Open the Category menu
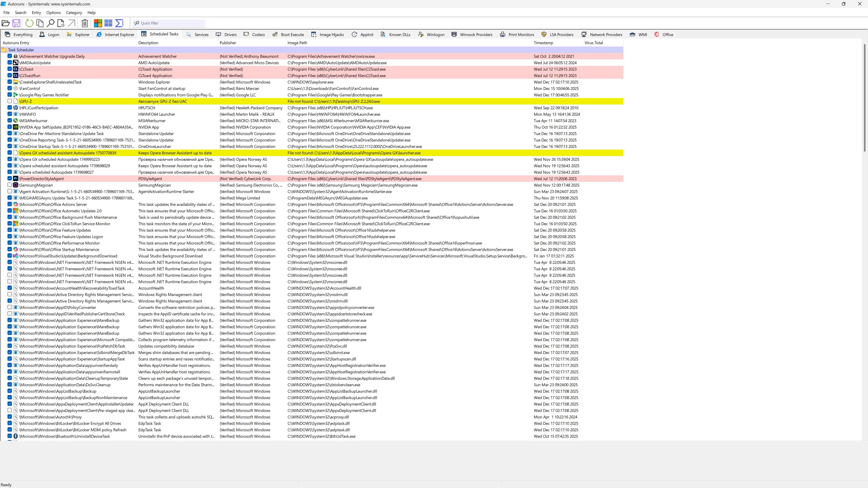868x488 pixels. click(x=74, y=13)
